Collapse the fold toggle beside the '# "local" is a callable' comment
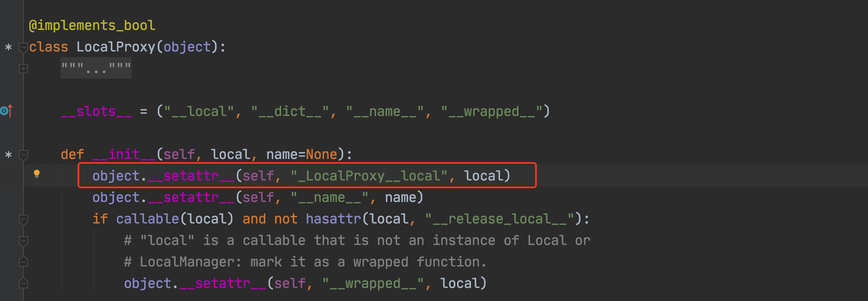Image resolution: width=868 pixels, height=301 pixels. point(23,241)
